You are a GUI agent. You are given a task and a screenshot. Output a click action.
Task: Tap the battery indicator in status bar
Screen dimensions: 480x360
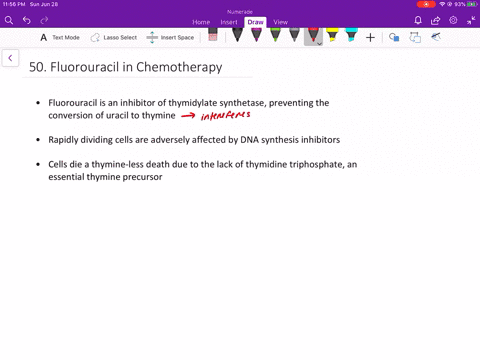click(x=472, y=4)
